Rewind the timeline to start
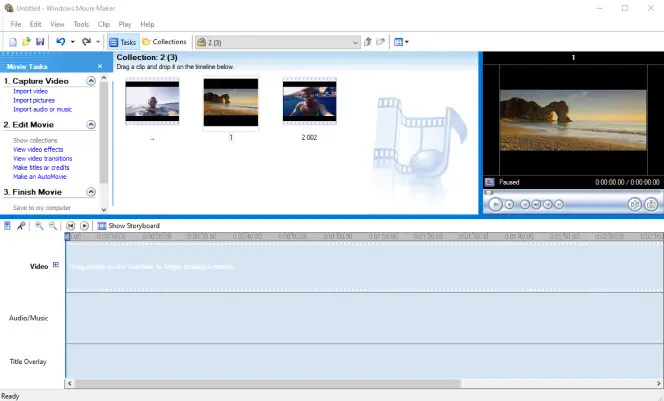The height and width of the screenshot is (401, 664). coord(70,226)
